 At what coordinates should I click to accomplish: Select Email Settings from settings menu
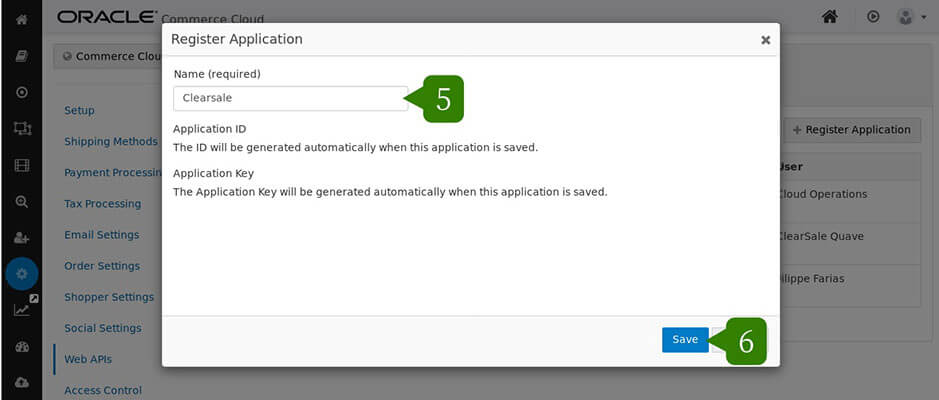click(x=101, y=235)
